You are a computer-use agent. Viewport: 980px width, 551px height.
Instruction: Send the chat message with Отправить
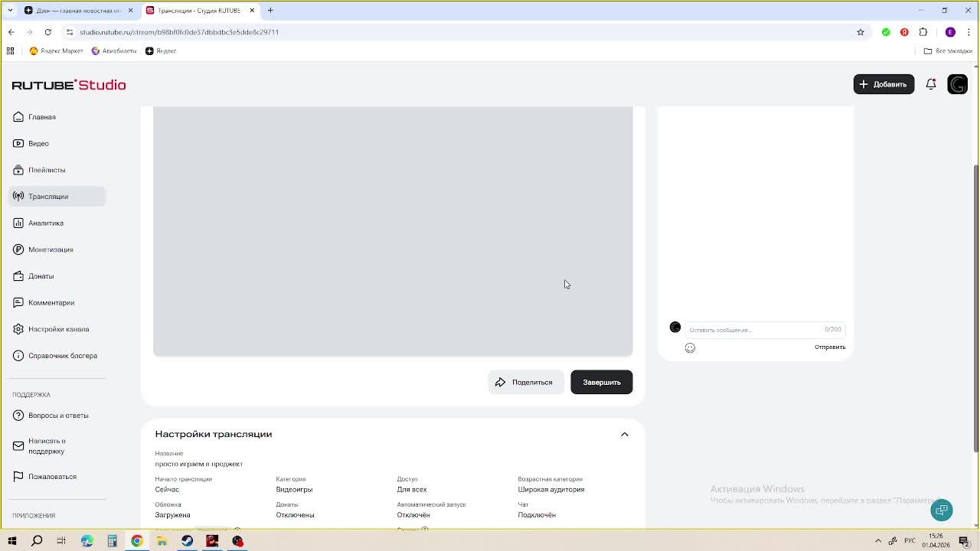(830, 347)
